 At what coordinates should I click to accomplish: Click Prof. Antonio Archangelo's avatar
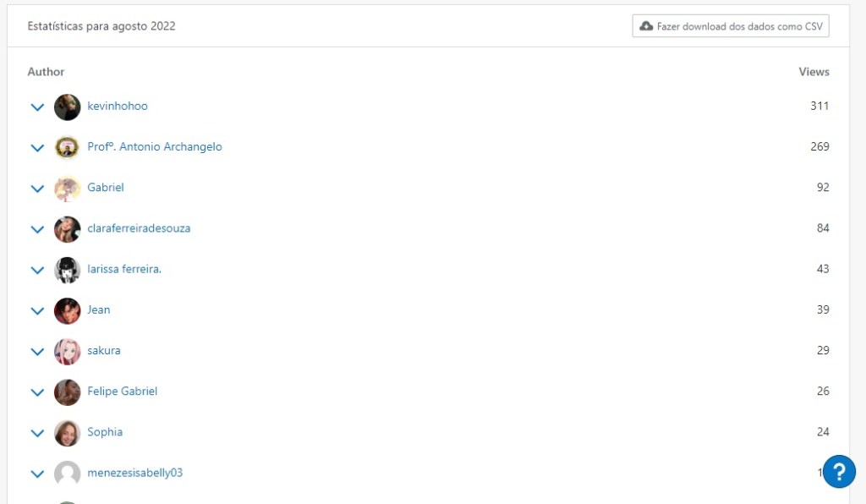[x=67, y=147]
